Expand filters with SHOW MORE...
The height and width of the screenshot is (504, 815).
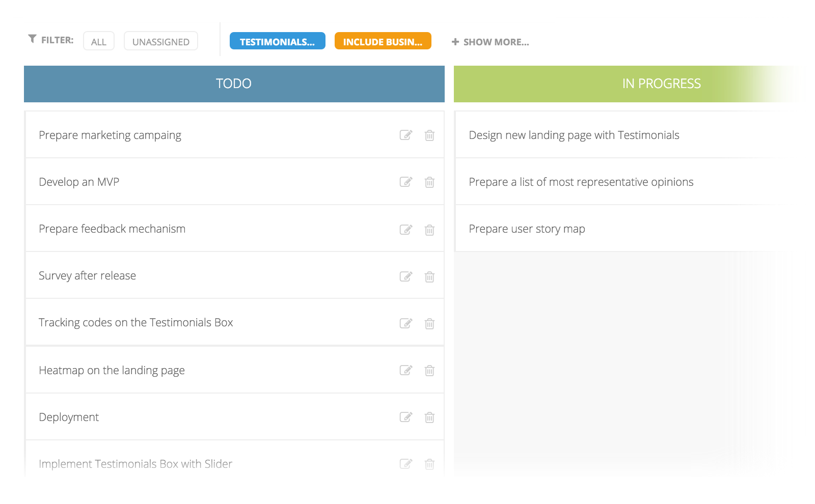(491, 42)
